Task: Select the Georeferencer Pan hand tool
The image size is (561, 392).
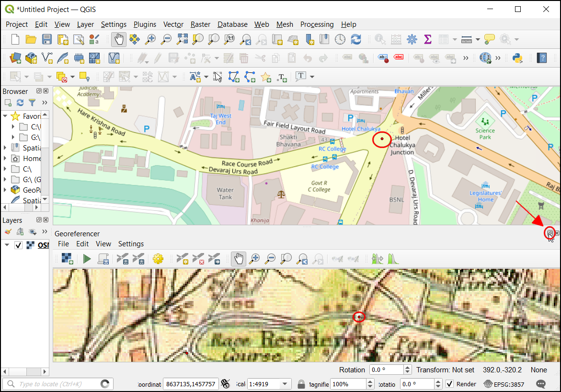Action: click(x=238, y=258)
